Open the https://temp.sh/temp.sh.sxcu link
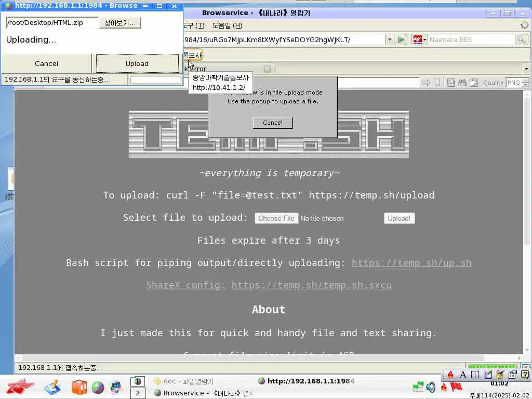 point(312,285)
